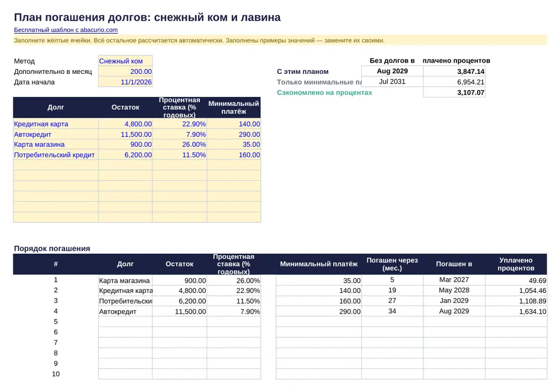Click minimum payment 140.00 in the input table
Screen dimensions: 560x392
(234, 124)
